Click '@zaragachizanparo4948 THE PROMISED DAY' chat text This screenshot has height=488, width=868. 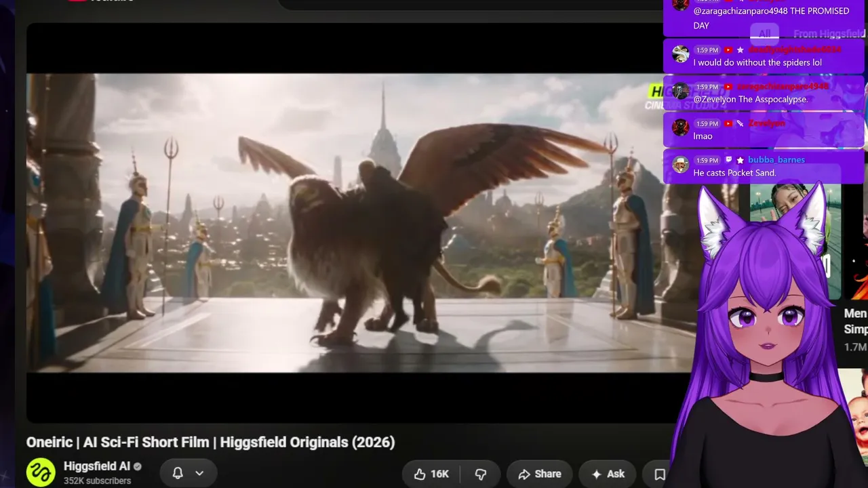click(x=771, y=18)
